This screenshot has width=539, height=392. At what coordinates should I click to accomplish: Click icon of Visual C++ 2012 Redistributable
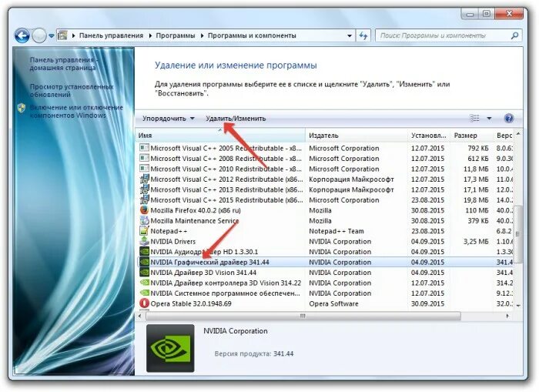[145, 179]
